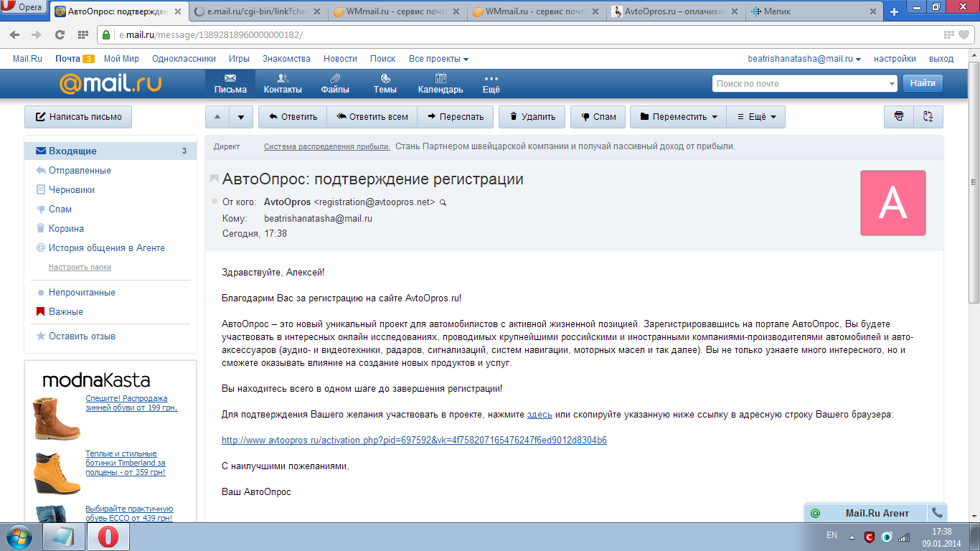
Task: Click the red shield tray icon
Action: [x=870, y=537]
